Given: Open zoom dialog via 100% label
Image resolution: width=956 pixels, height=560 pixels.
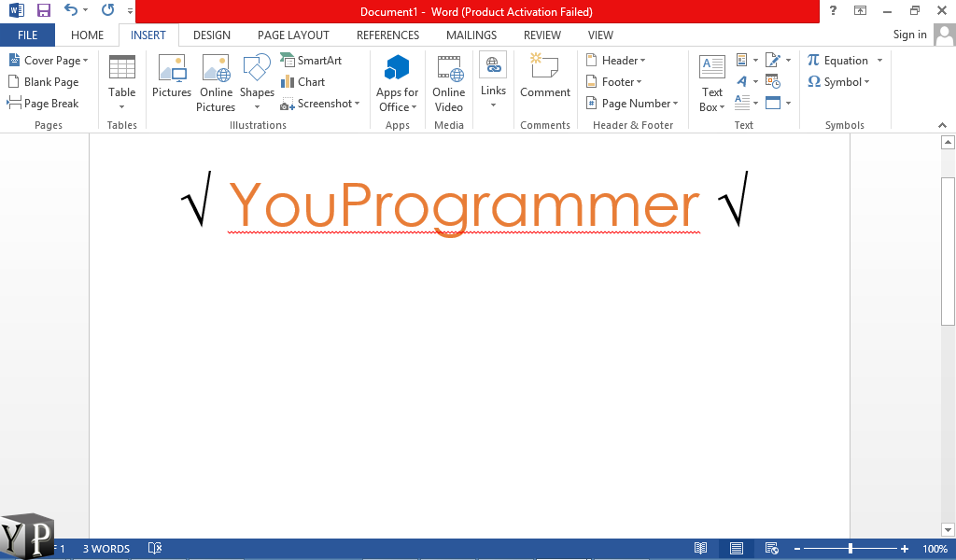Looking at the screenshot, I should (x=935, y=549).
